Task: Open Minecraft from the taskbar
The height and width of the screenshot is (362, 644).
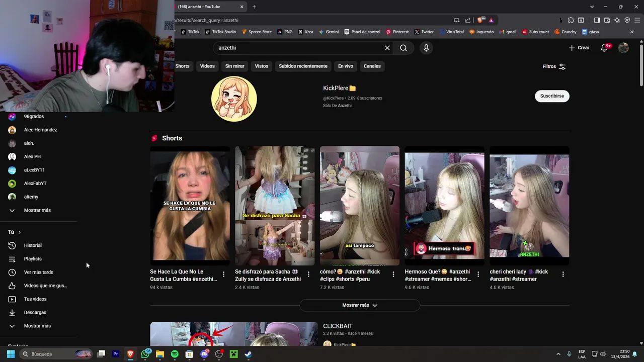Action: [233, 354]
